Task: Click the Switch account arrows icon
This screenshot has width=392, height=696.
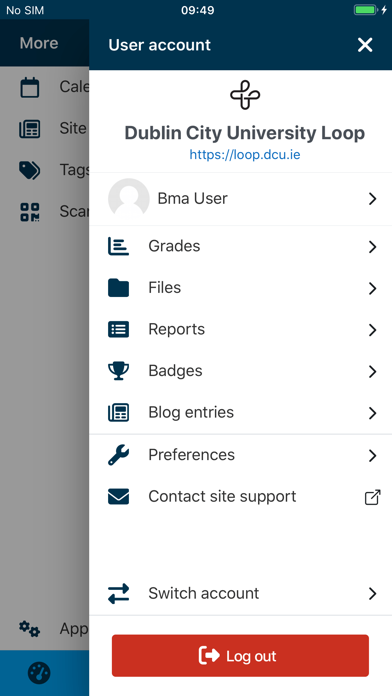Action: point(119,593)
